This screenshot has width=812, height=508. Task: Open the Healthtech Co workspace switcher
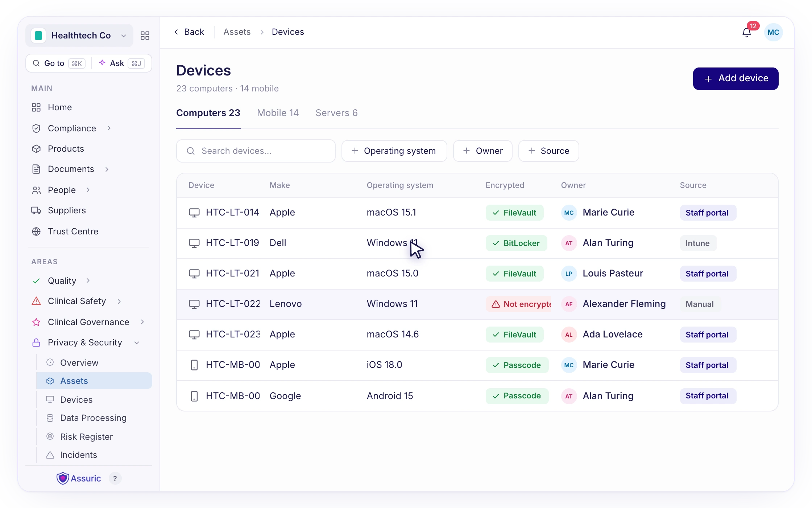tap(79, 36)
